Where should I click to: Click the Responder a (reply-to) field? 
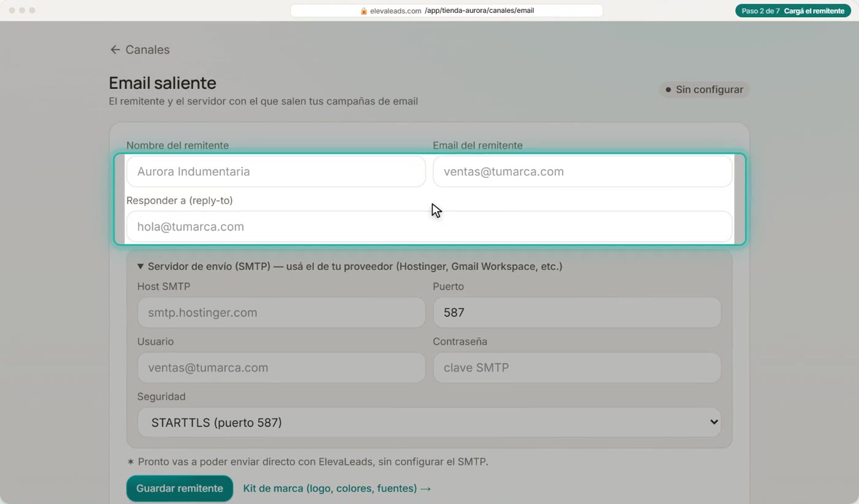(x=429, y=227)
